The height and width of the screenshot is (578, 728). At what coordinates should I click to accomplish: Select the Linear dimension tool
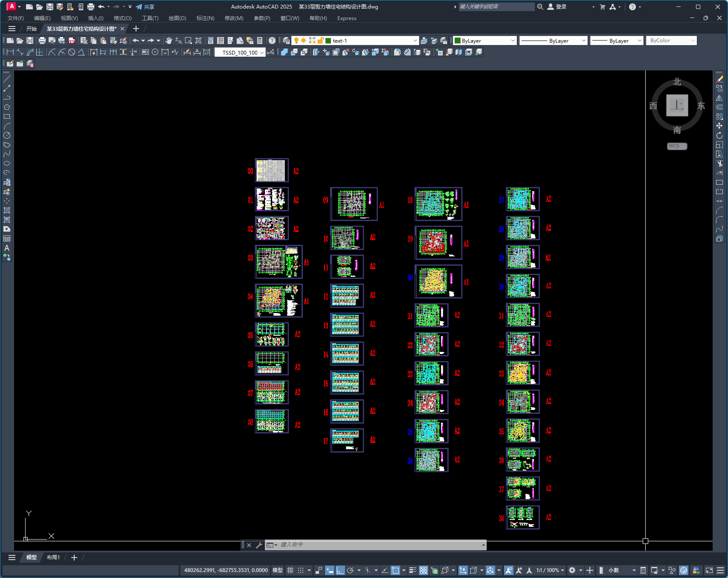(10, 52)
